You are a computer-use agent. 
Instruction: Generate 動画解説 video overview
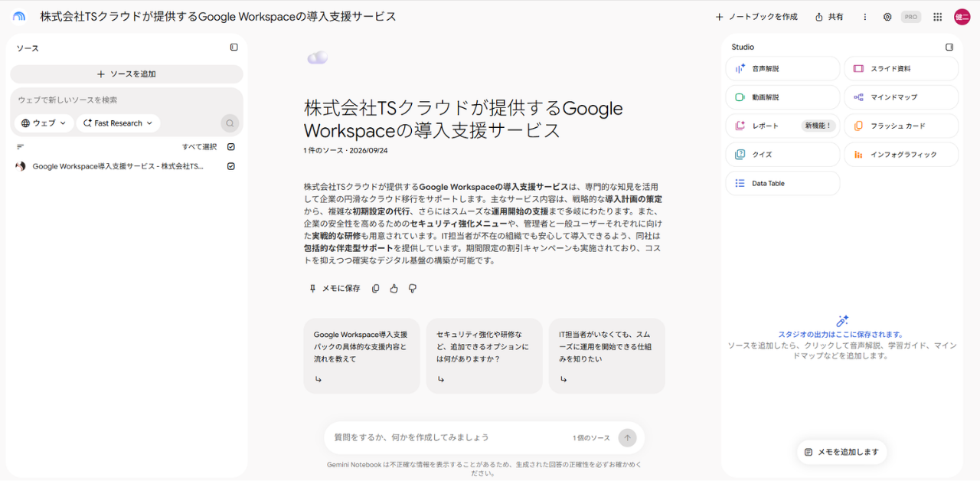782,97
